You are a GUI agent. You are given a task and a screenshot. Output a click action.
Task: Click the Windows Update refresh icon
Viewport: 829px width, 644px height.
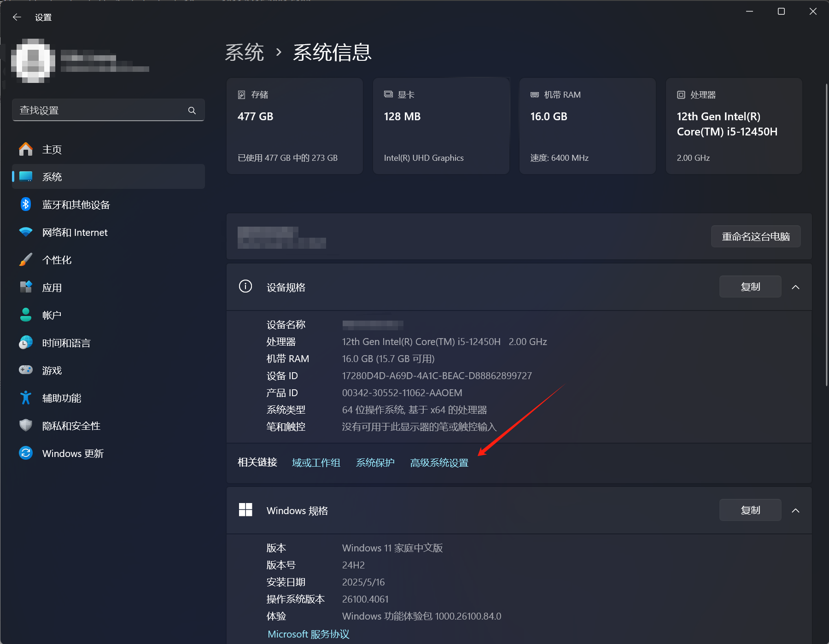pyautogui.click(x=26, y=453)
